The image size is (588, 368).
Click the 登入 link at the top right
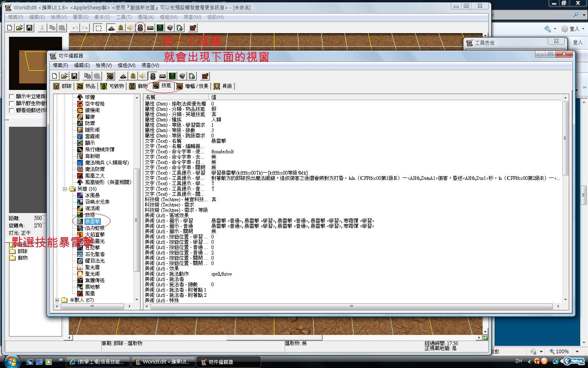pos(574,29)
